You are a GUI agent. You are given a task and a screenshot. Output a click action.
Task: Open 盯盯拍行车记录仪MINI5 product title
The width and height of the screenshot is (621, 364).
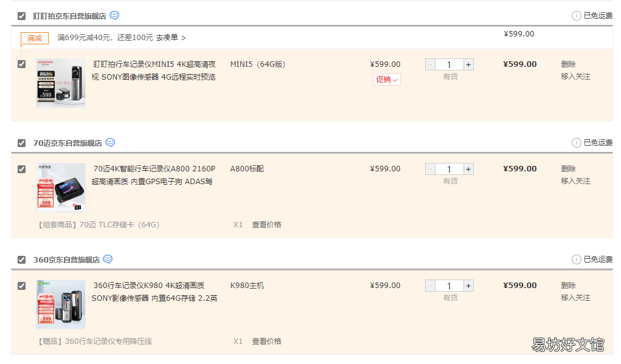(154, 70)
